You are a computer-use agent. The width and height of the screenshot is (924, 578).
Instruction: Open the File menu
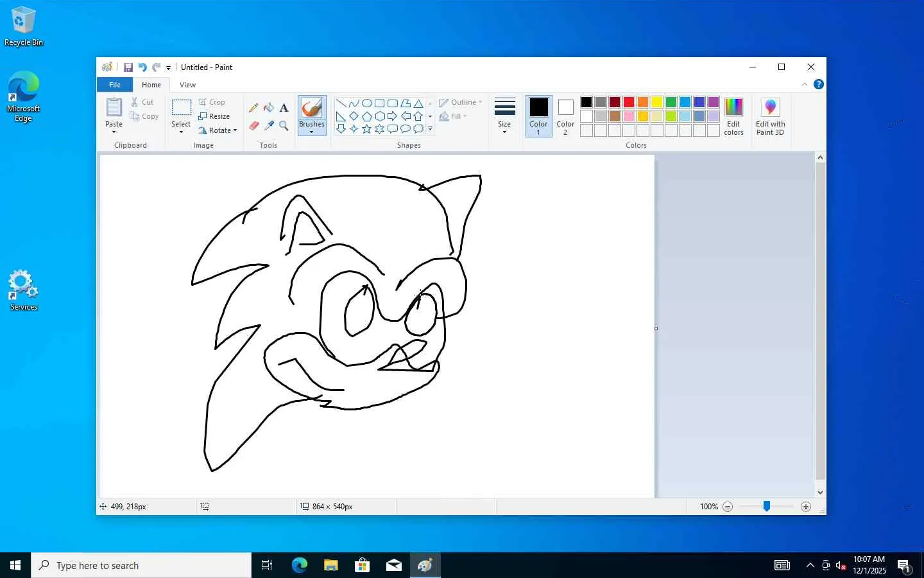[115, 85]
